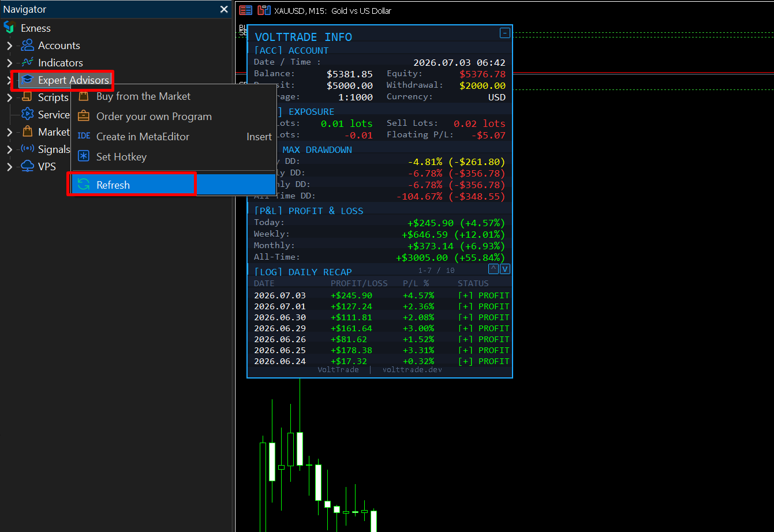This screenshot has width=774, height=532.
Task: Click the Signals broadcast icon
Action: pos(28,149)
